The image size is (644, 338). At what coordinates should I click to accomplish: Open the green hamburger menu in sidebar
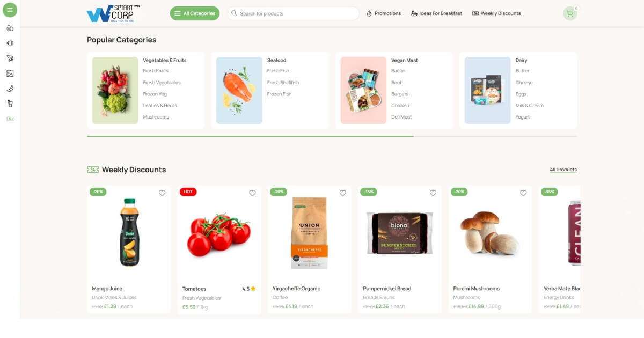coord(10,10)
